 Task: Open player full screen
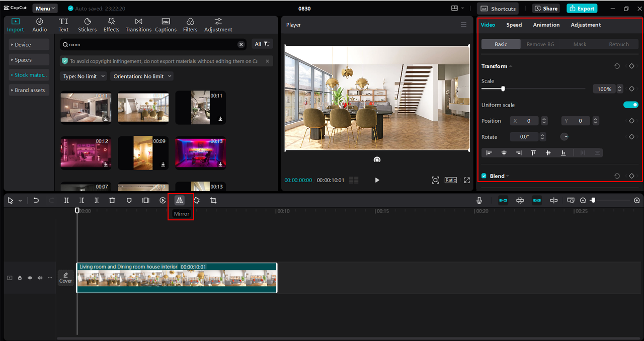[467, 180]
